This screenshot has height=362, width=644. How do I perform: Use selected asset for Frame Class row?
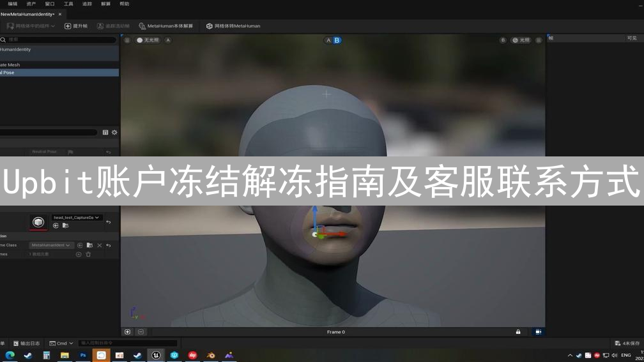(80, 245)
